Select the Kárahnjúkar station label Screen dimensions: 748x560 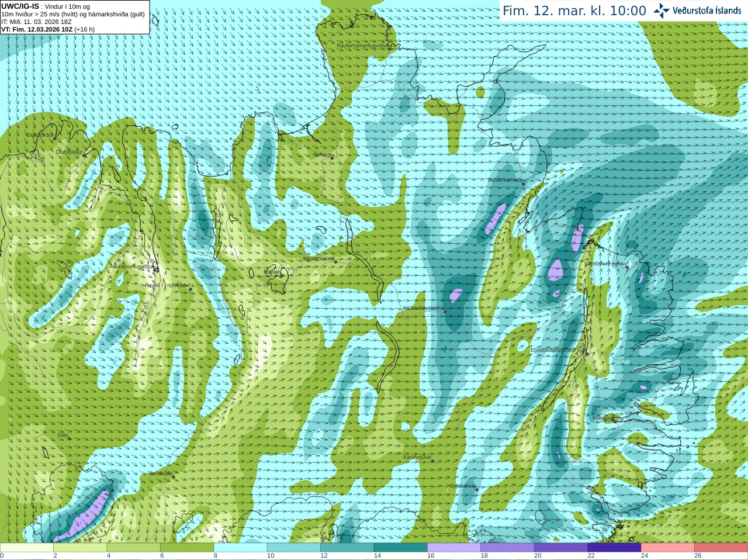click(x=417, y=457)
